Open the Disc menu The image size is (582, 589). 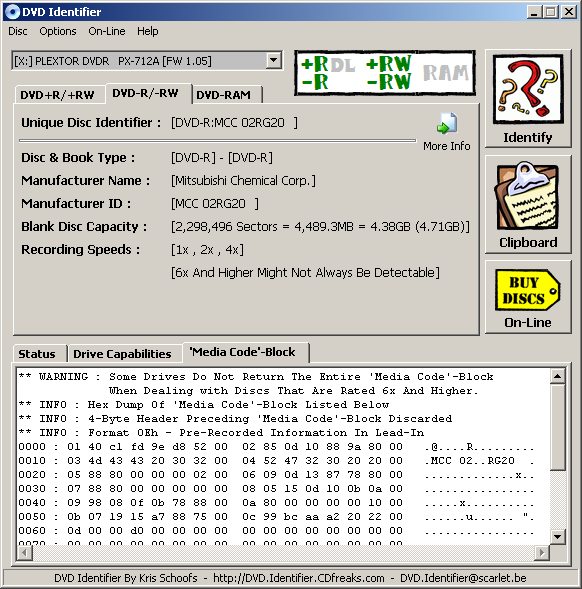coord(18,31)
